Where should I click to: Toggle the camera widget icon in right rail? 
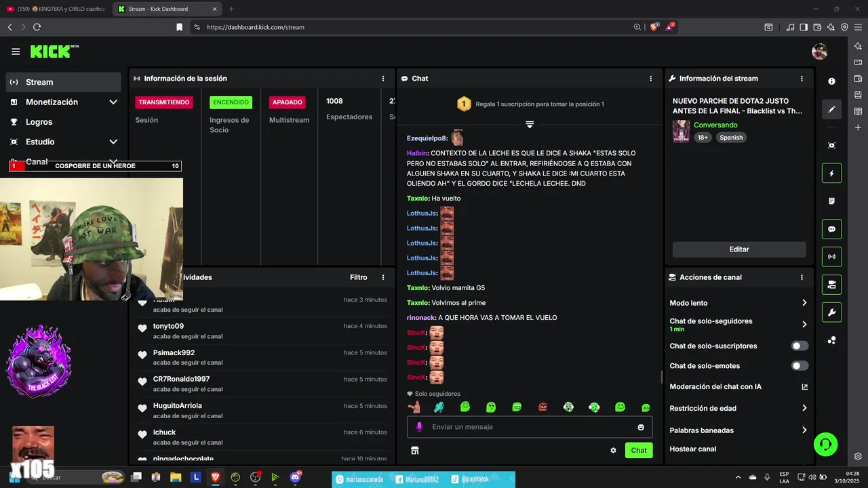pyautogui.click(x=832, y=285)
